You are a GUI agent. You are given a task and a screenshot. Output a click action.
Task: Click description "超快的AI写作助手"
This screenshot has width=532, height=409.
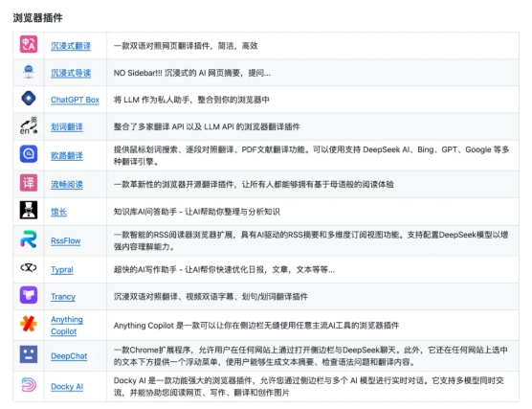click(x=224, y=270)
